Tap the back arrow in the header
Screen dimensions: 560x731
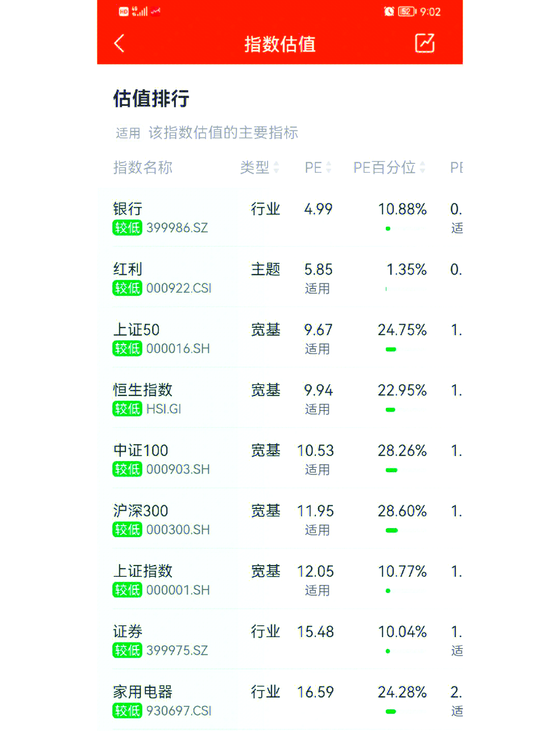pyautogui.click(x=120, y=44)
